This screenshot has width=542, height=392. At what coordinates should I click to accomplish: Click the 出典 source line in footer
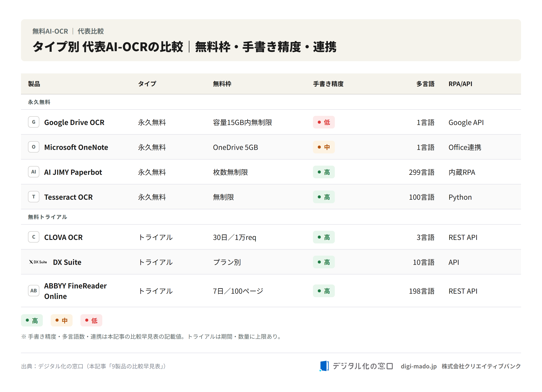tap(94, 366)
